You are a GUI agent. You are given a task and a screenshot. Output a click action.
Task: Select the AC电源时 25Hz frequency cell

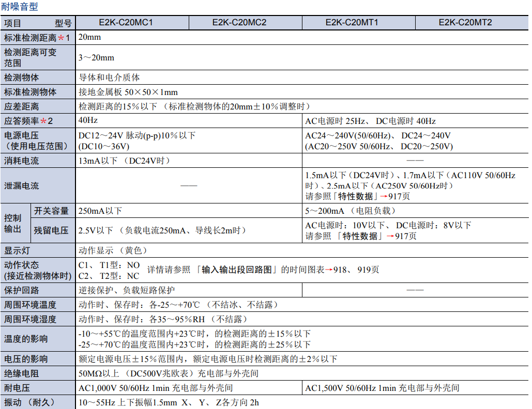pos(371,121)
